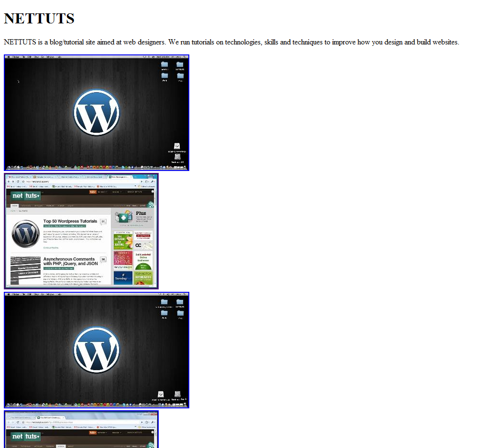Open the WordPress desktop thumbnail directly below the paragraph
Image resolution: width=479 pixels, height=448 pixels.
(x=97, y=113)
